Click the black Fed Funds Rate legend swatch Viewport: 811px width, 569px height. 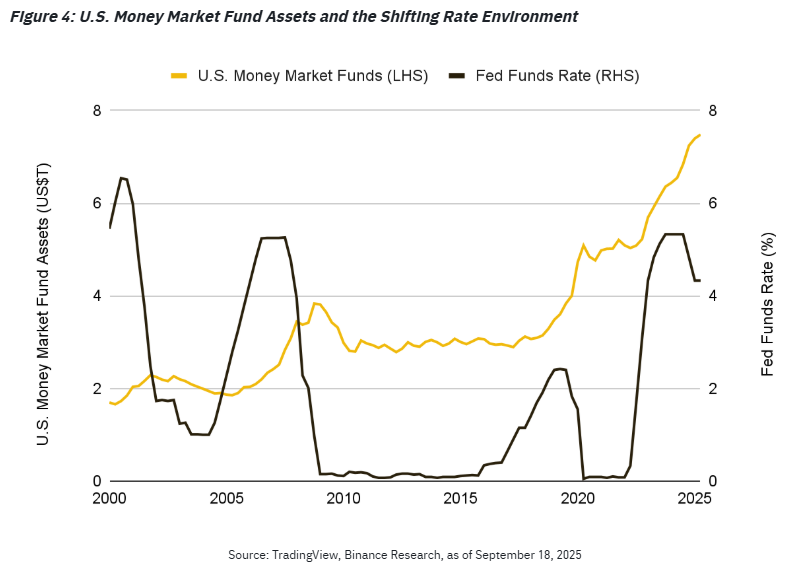pos(457,76)
